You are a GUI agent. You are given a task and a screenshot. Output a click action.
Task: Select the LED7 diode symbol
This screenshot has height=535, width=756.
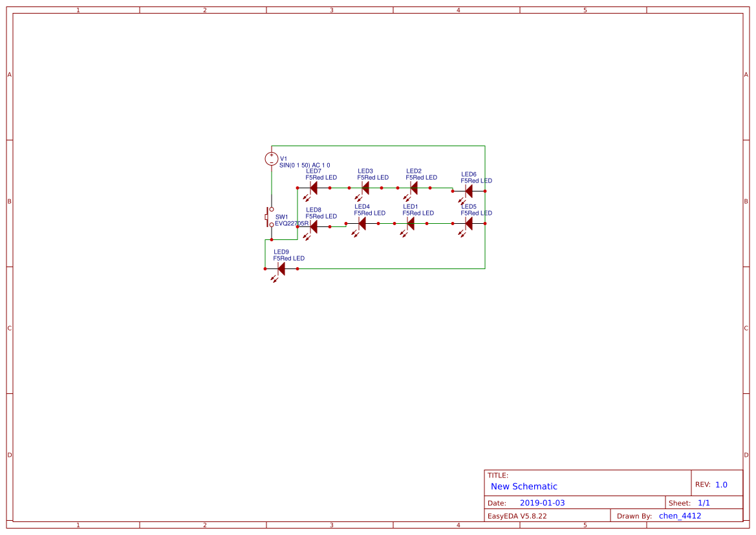pyautogui.click(x=312, y=188)
